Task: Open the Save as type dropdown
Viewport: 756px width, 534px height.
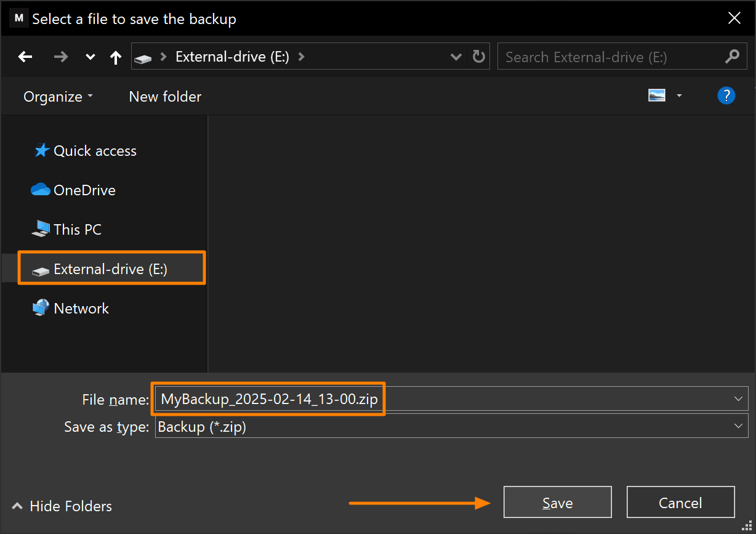Action: 738,426
